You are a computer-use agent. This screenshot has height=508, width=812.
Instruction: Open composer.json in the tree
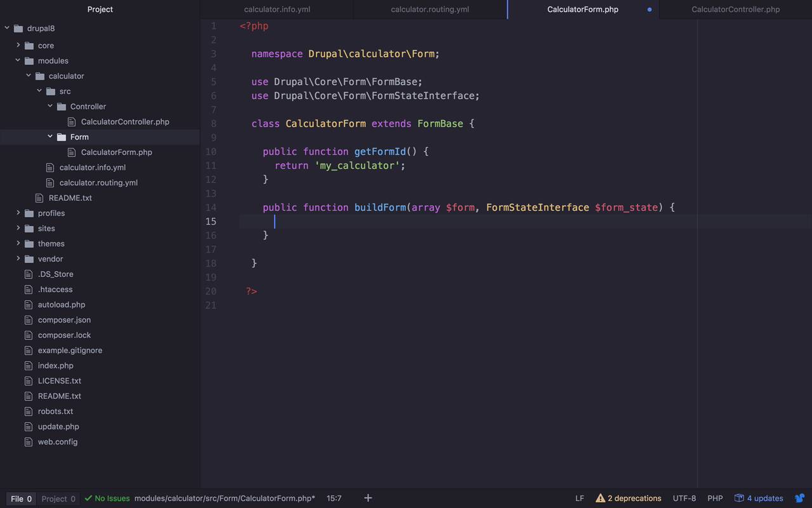tap(64, 319)
